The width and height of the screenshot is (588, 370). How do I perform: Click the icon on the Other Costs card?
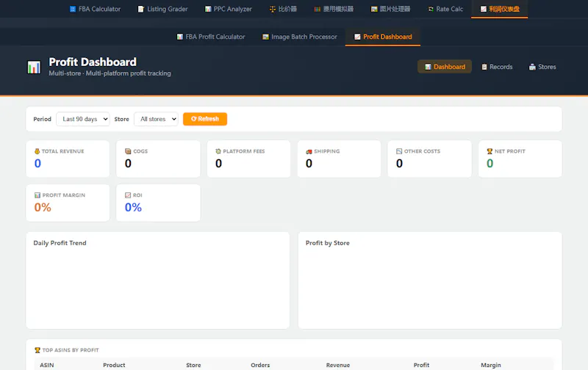399,151
